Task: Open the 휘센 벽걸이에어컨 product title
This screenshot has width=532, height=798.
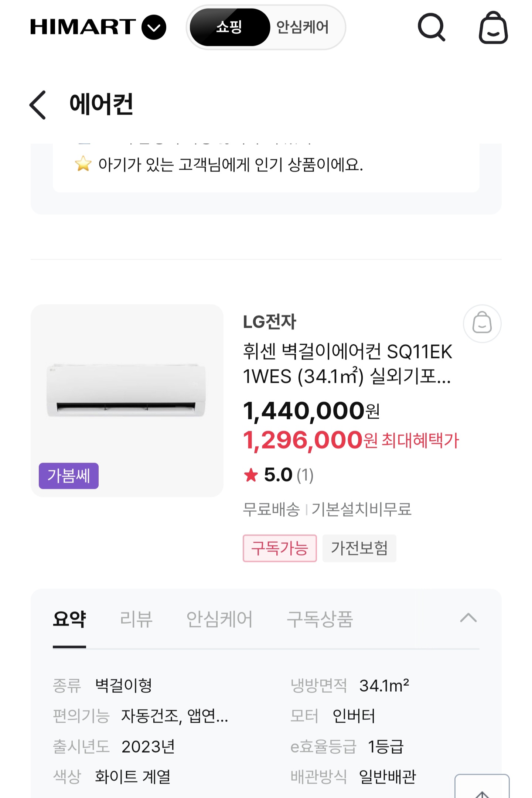Action: tap(347, 364)
